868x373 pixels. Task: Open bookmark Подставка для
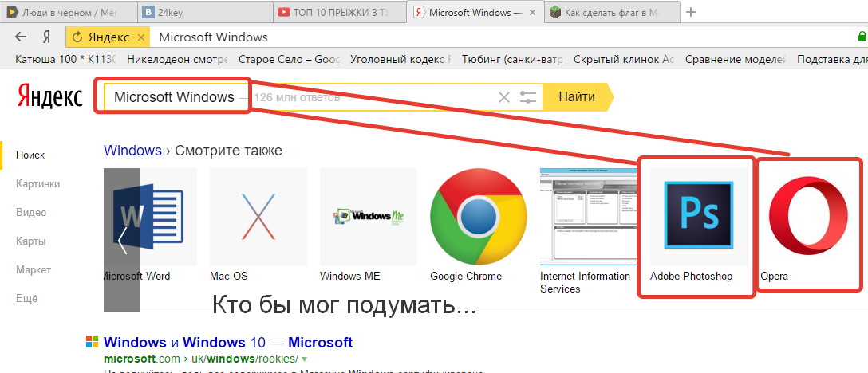pyautogui.click(x=832, y=59)
